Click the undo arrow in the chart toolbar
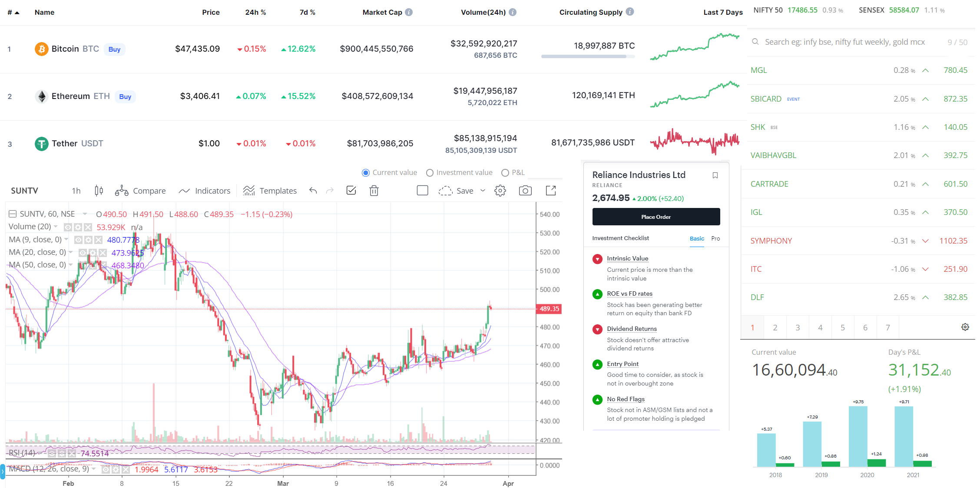The image size is (980, 488). 313,191
